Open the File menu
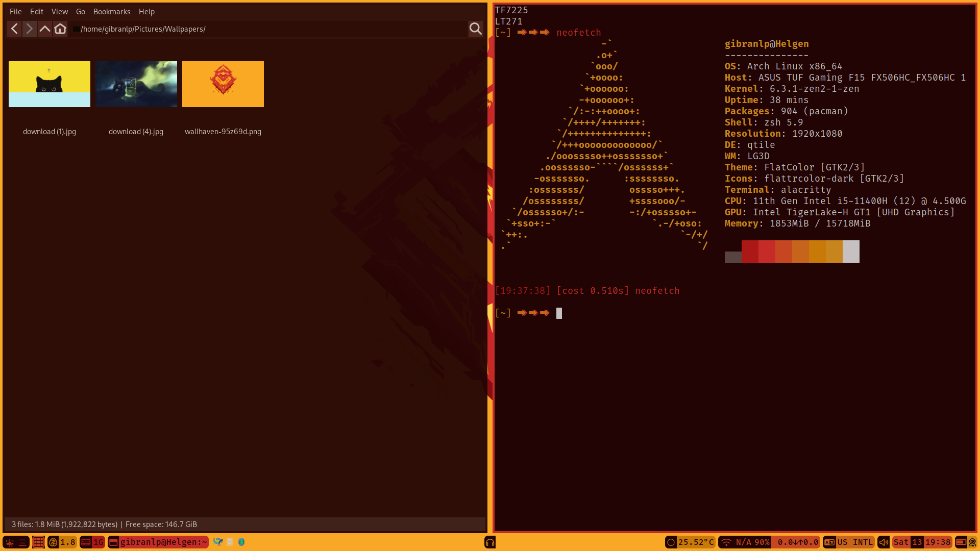Image resolution: width=980 pixels, height=551 pixels. [15, 11]
